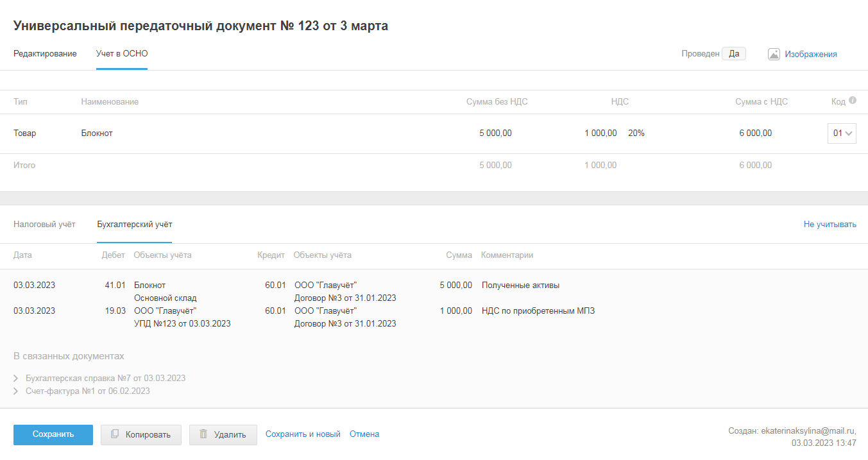Viewport: 868px width, 460px height.
Task: Open the Налоговый учёт tab
Action: [x=44, y=225]
